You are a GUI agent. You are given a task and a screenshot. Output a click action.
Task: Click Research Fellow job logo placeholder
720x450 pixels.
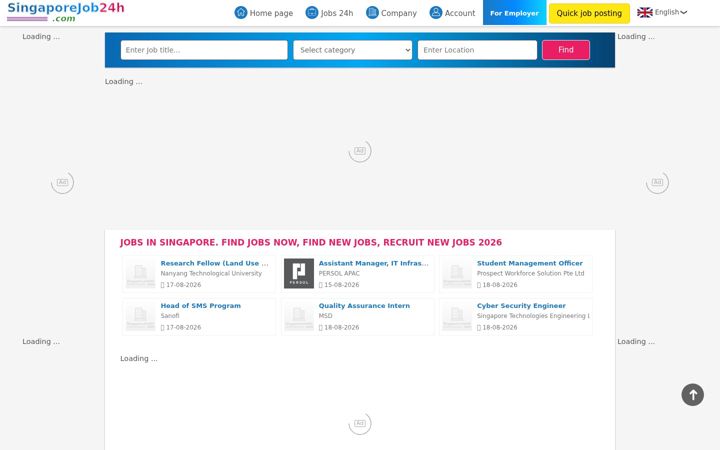(x=141, y=273)
